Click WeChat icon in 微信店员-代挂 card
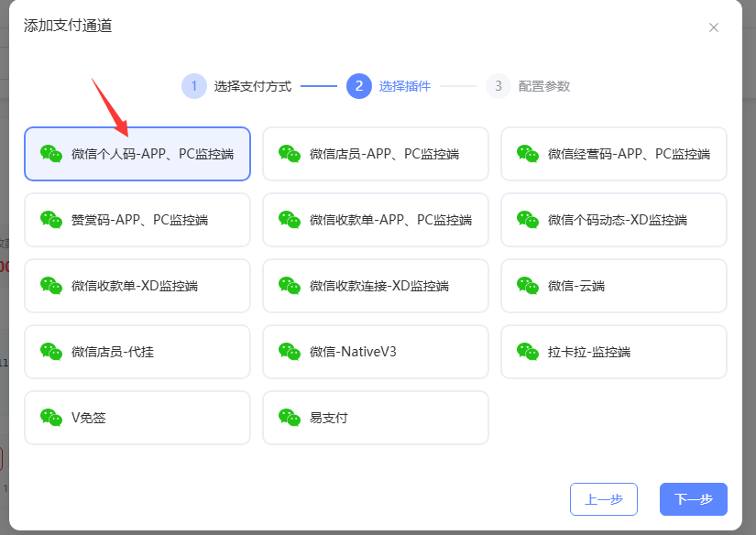756x535 pixels. (x=51, y=352)
